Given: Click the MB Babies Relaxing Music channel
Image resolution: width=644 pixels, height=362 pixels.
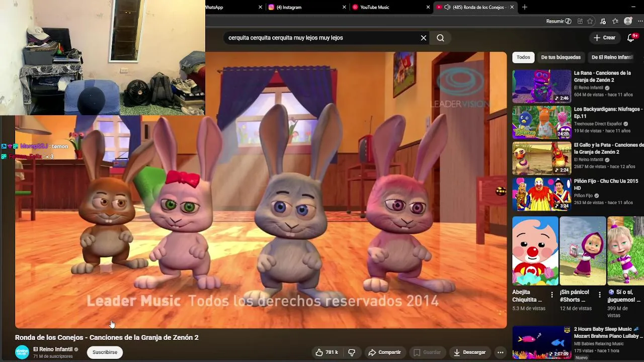Looking at the screenshot, I should [x=599, y=344].
